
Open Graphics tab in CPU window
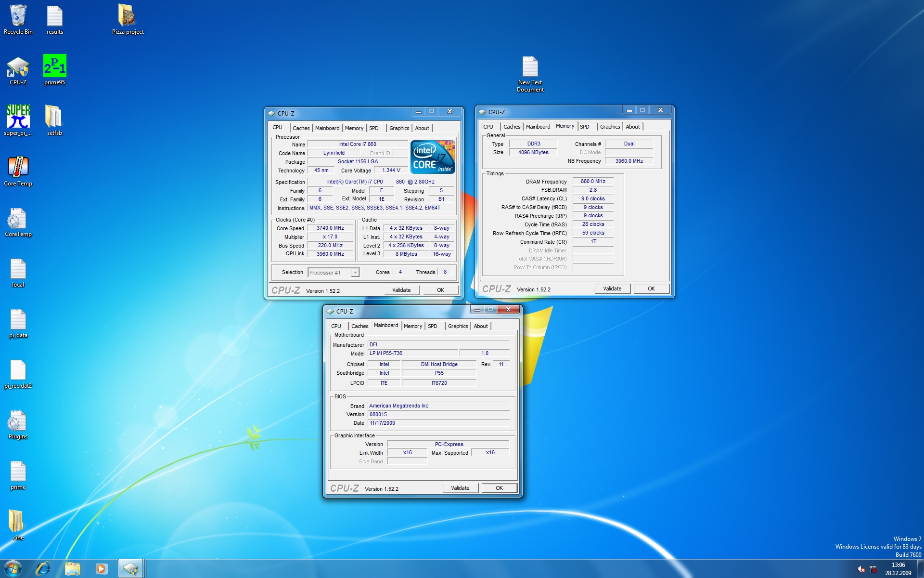(x=399, y=128)
